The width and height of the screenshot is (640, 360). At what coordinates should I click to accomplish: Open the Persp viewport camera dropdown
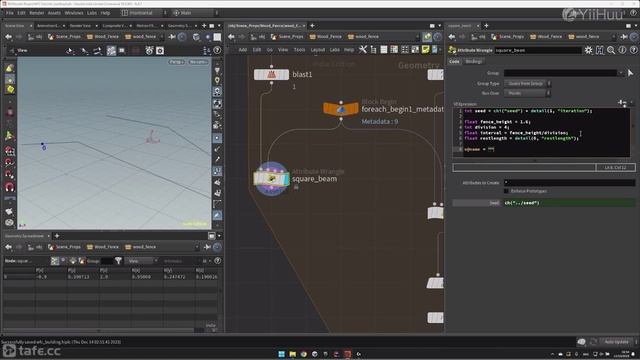177,62
